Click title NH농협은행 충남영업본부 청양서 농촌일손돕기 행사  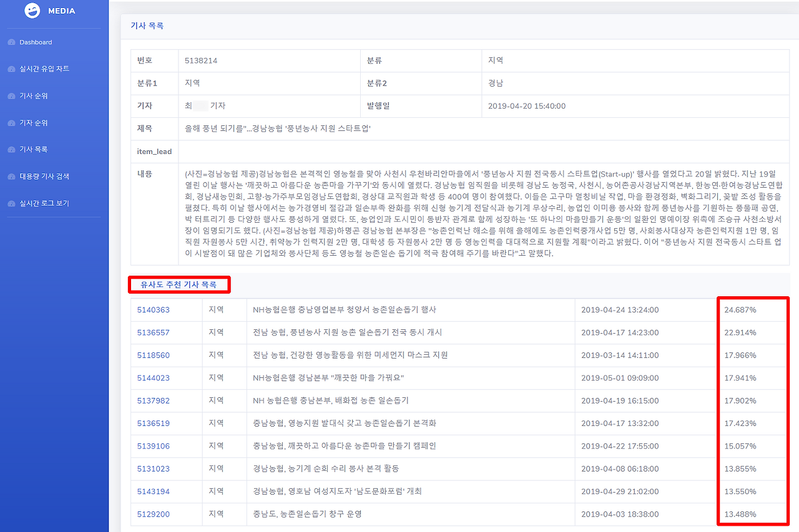tap(345, 310)
